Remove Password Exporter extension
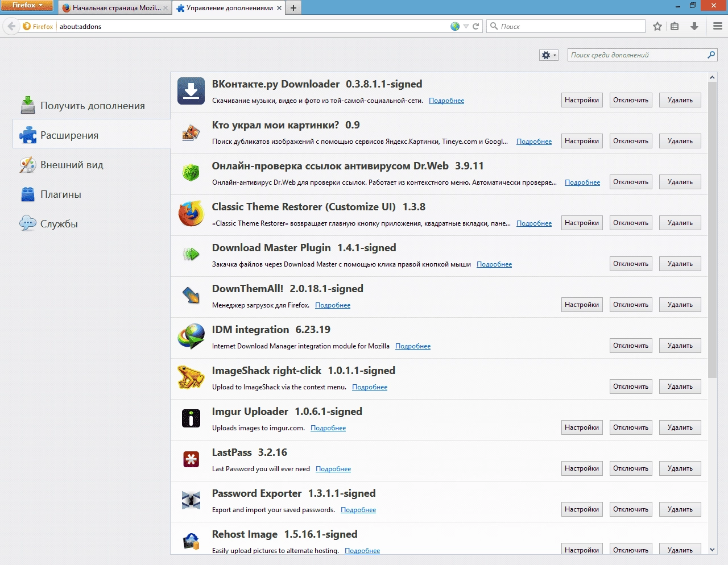 click(680, 509)
